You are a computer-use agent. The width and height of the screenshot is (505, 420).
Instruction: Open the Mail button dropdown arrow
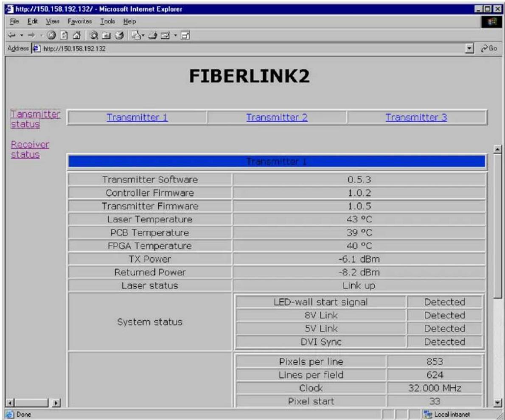click(143, 35)
